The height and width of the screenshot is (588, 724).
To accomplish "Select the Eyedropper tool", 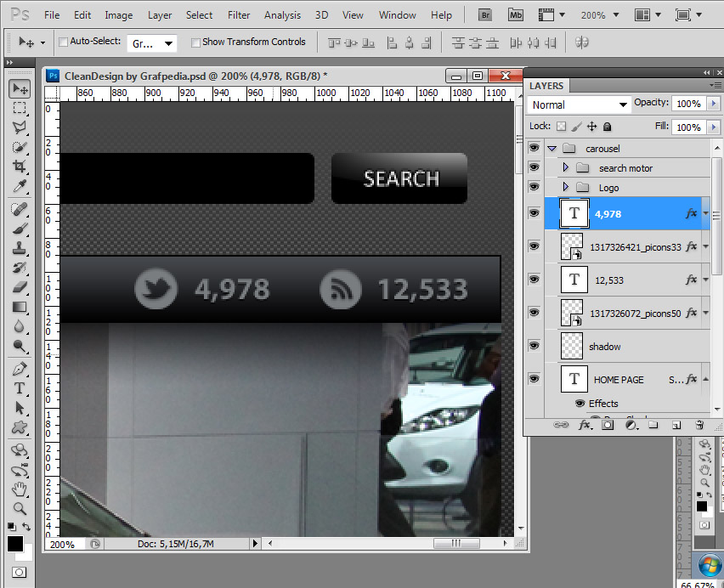I will pyautogui.click(x=20, y=186).
